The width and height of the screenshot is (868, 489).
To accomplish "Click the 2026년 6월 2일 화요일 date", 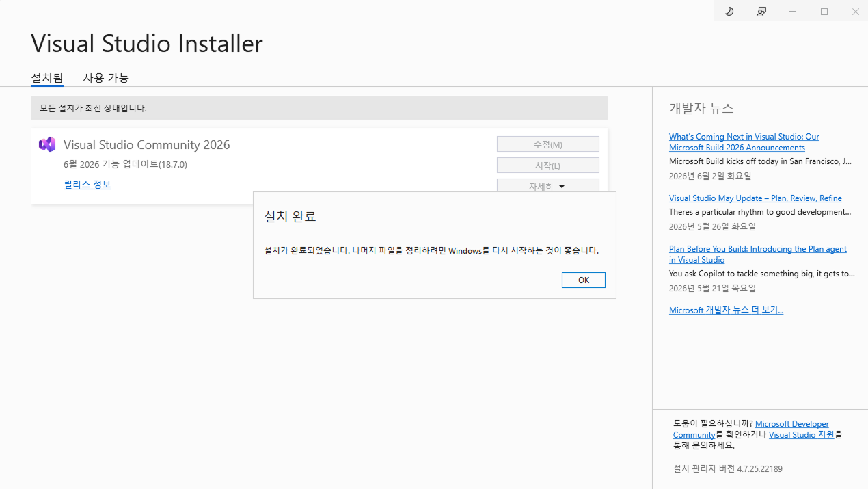I will (710, 176).
